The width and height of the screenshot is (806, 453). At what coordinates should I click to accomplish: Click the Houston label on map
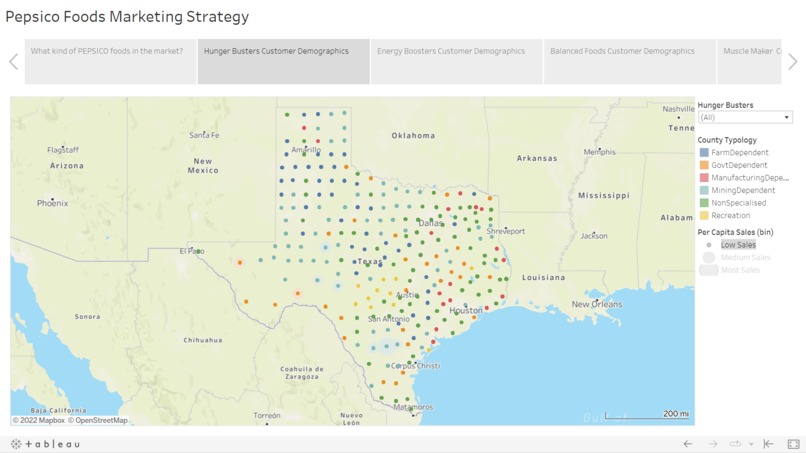466,311
